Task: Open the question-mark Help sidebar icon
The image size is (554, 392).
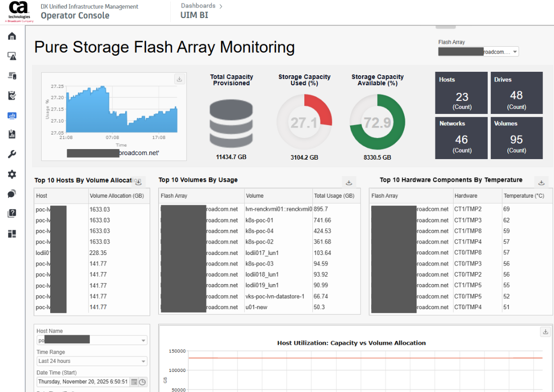Action: click(x=12, y=213)
